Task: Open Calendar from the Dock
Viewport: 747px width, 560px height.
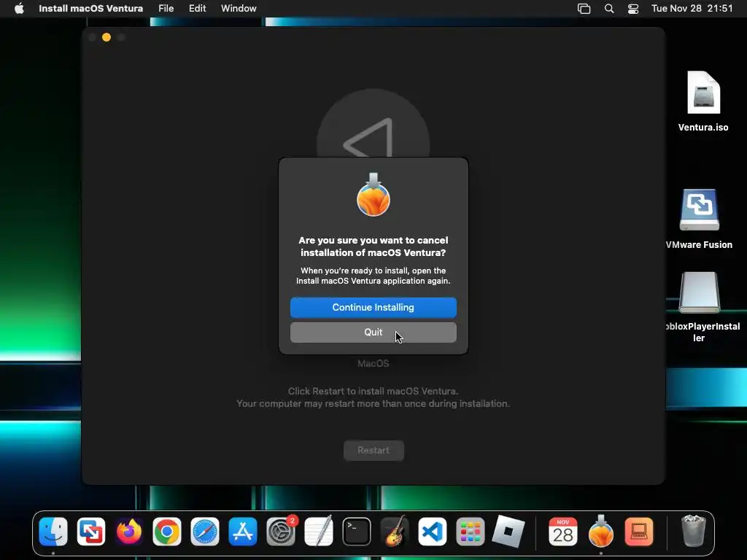Action: pyautogui.click(x=563, y=532)
